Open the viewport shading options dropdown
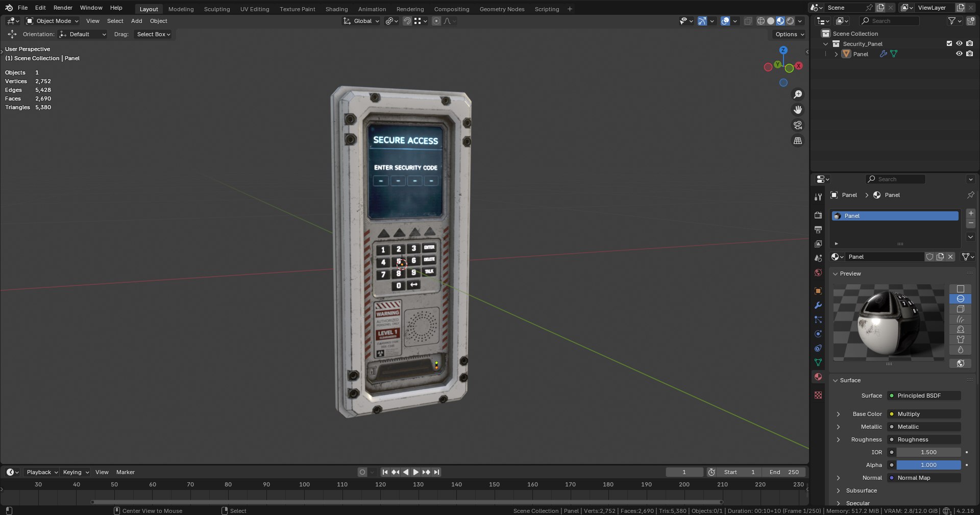The image size is (980, 515). click(x=800, y=21)
